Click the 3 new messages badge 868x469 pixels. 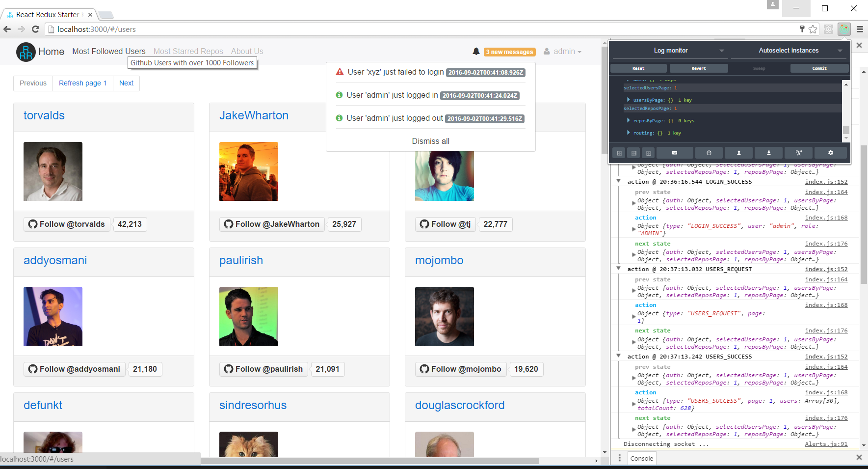pyautogui.click(x=509, y=52)
